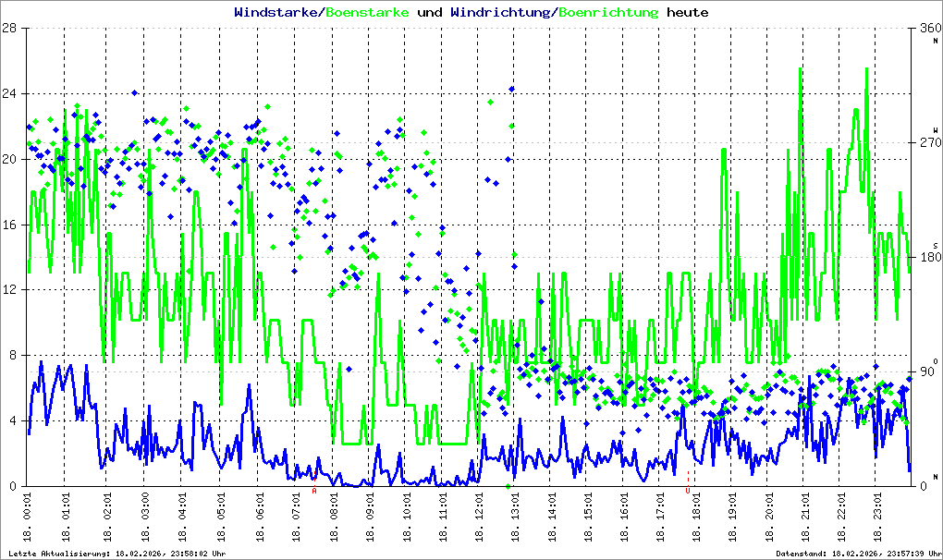Screen dimensions: 943x560
Task: Click the wind speed axis value 16
Action: click(8, 225)
